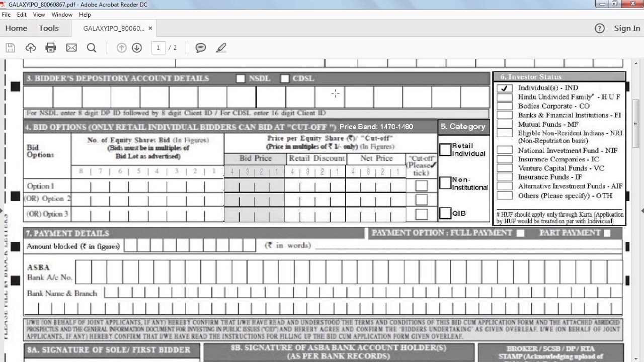Tick the Option 1 cut-off checkbox
The height and width of the screenshot is (362, 644).
point(422,186)
